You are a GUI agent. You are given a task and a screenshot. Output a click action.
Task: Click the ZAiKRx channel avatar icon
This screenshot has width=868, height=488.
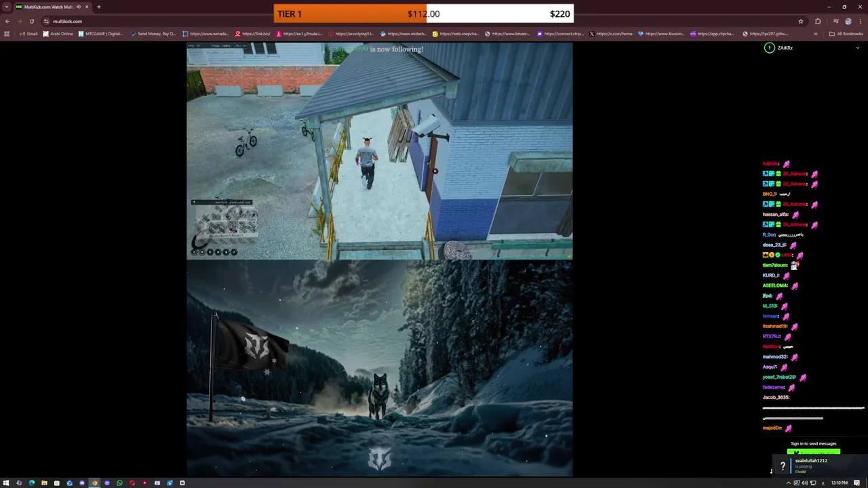click(x=769, y=48)
